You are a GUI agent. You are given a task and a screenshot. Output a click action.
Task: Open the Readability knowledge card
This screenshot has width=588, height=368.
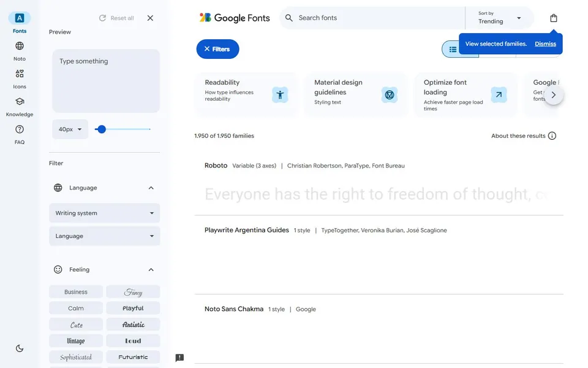click(x=246, y=94)
